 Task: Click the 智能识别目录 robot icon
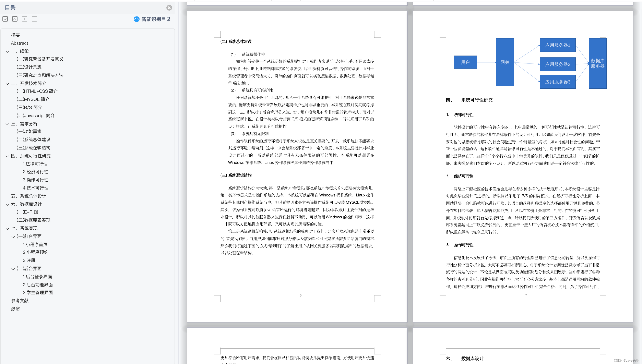point(136,19)
